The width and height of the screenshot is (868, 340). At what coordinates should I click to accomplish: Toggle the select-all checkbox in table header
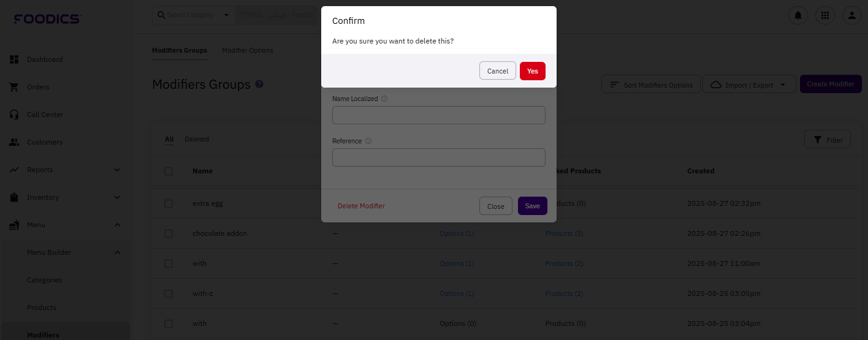(x=169, y=171)
